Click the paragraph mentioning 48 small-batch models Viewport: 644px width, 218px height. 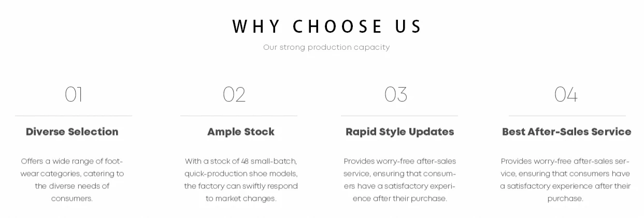241,180
